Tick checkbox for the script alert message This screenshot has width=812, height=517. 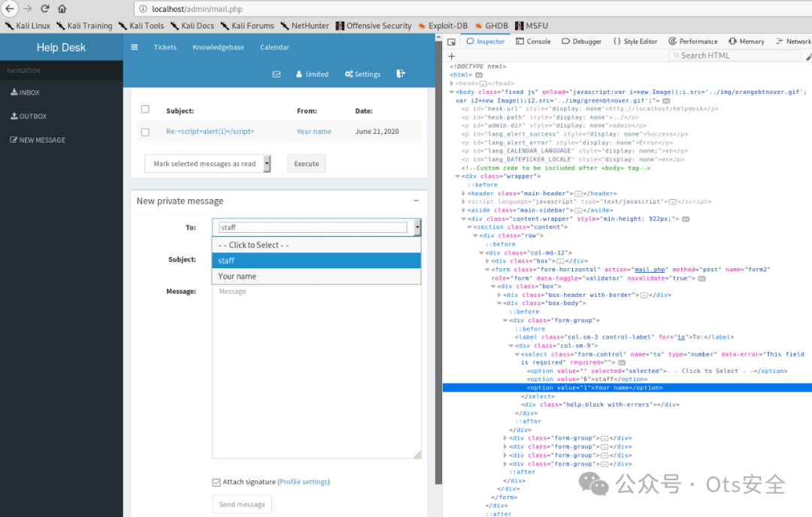145,132
